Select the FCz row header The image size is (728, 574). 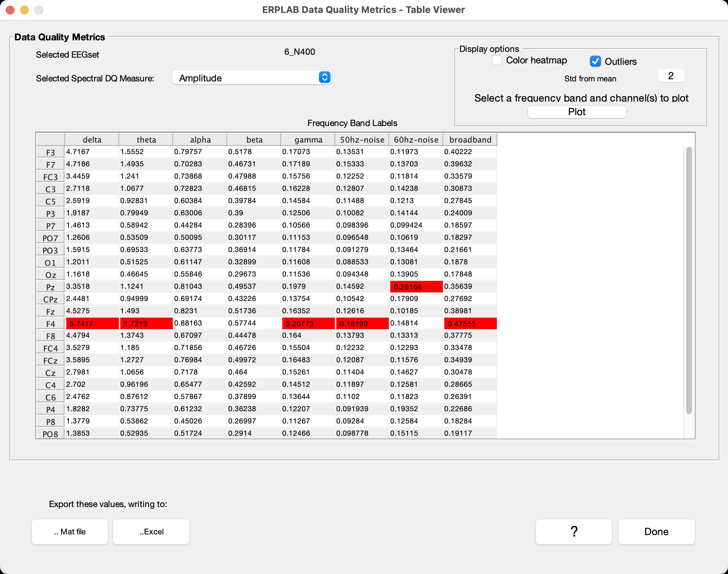(50, 360)
